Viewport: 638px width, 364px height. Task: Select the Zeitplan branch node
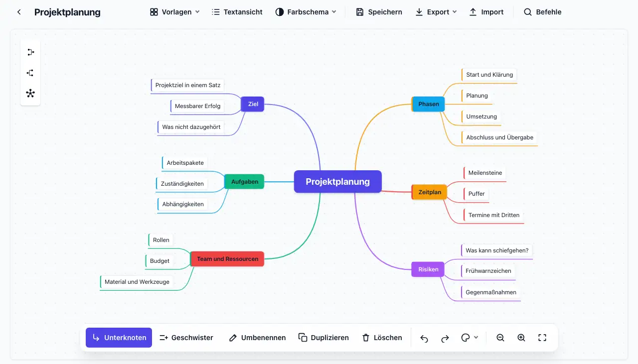429,192
